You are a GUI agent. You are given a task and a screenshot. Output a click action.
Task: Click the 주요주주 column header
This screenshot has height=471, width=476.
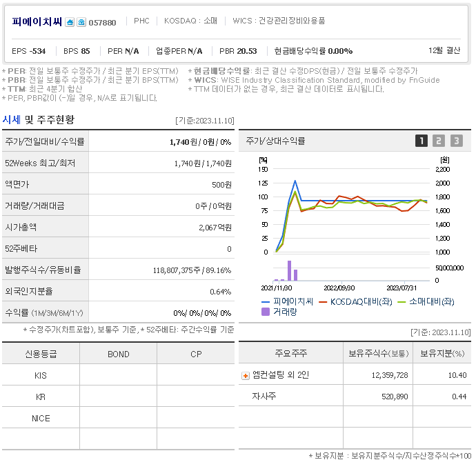coord(291,353)
